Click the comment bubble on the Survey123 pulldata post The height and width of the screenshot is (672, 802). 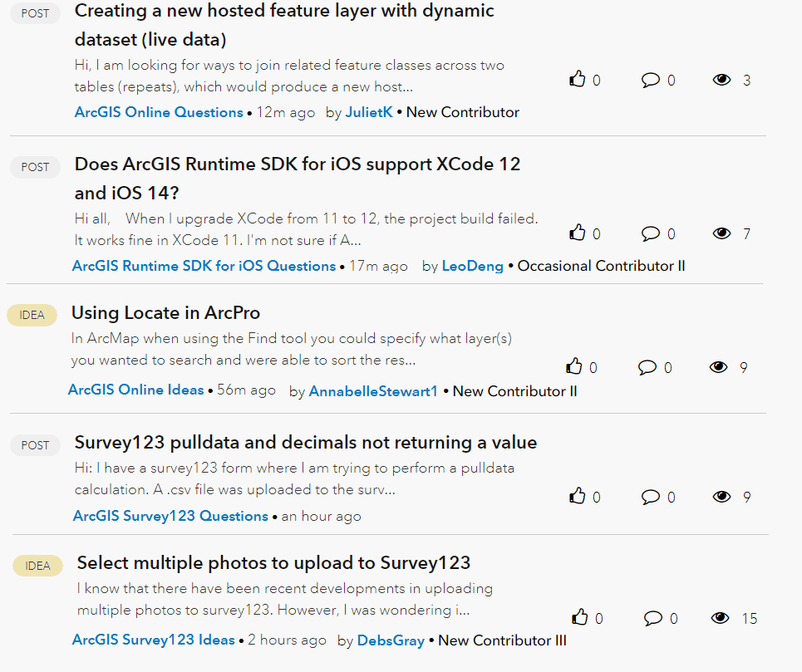tap(652, 496)
